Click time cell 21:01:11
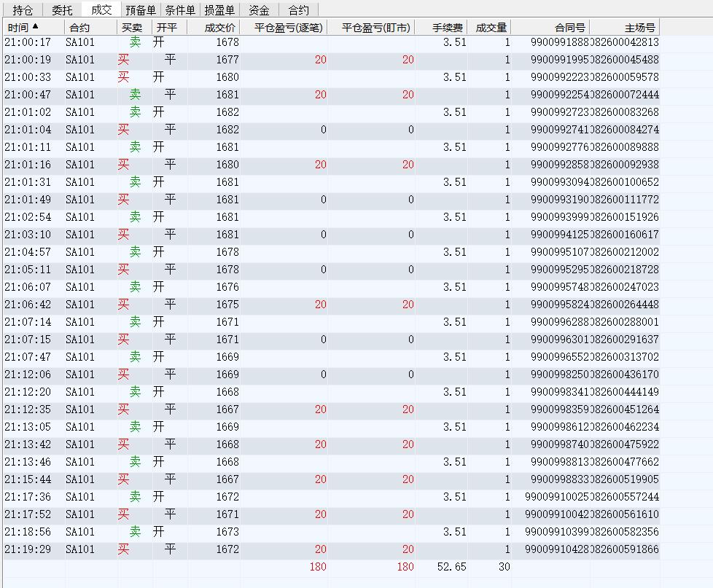The height and width of the screenshot is (588, 713). 28,147
